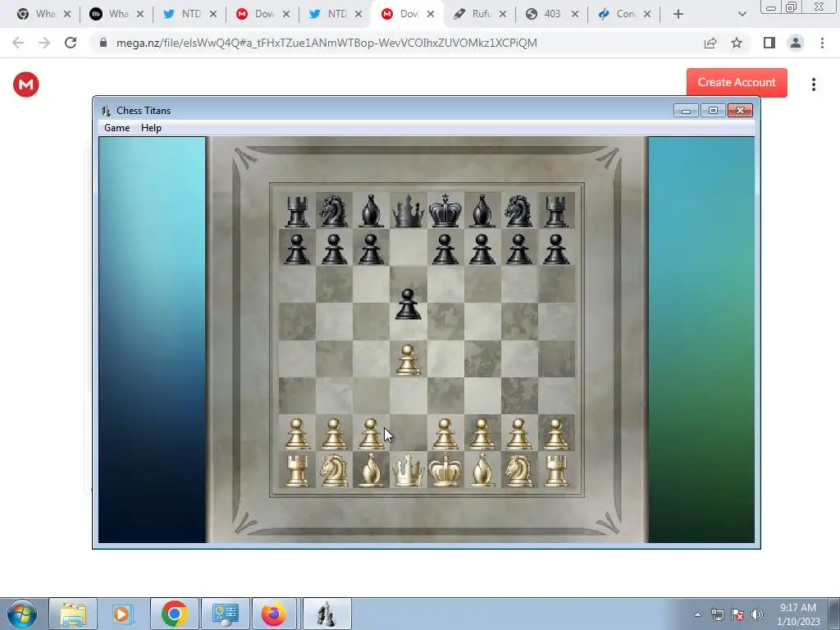
Task: Open a new browser tab
Action: 678,14
